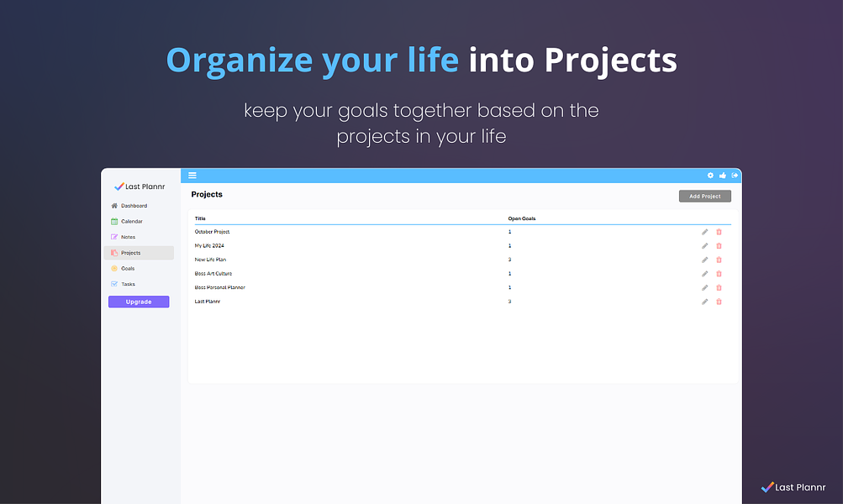Click the thumbs-up feedback icon

click(x=723, y=176)
